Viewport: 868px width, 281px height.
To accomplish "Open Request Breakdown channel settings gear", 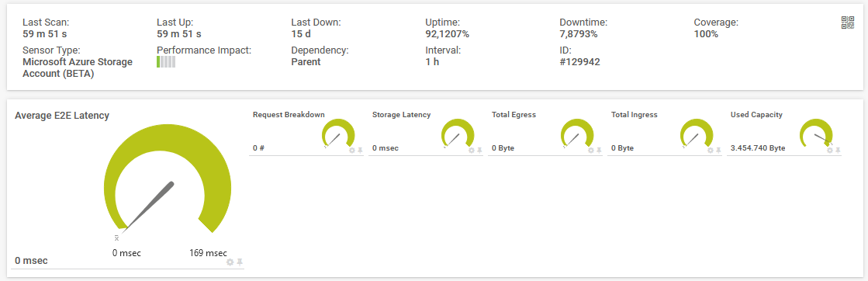I will click(x=351, y=150).
